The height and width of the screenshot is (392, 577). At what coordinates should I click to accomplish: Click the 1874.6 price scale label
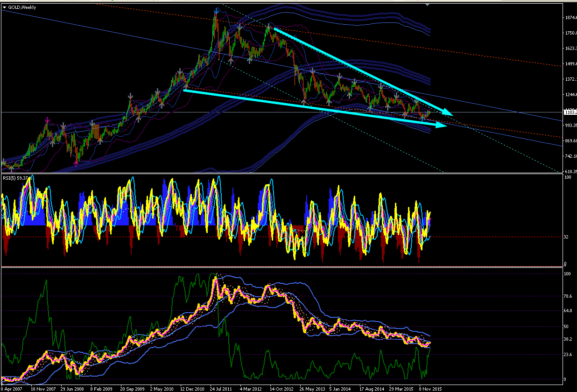pyautogui.click(x=570, y=18)
